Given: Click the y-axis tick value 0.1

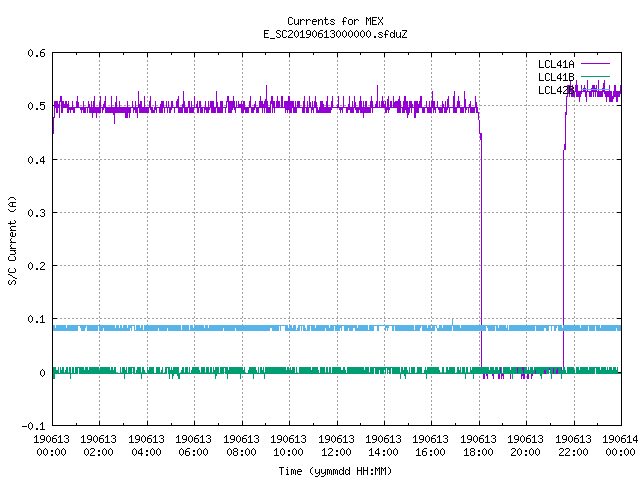Looking at the screenshot, I should (36, 319).
